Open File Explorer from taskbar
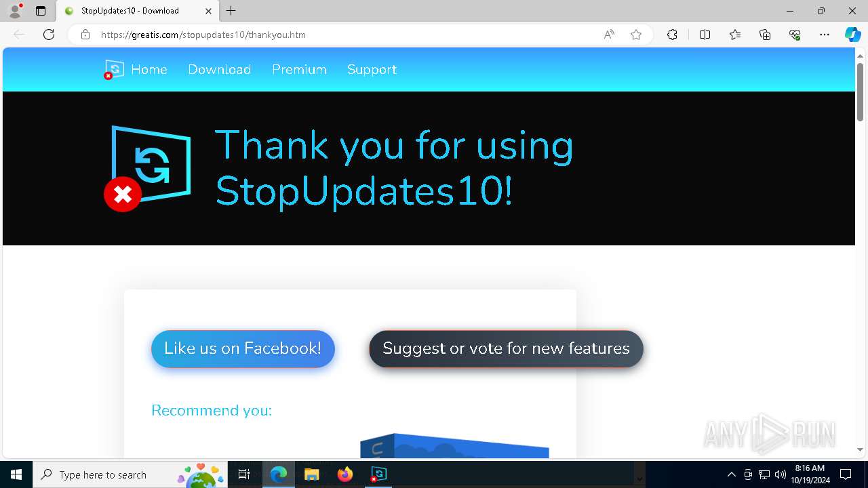The height and width of the screenshot is (488, 868). [312, 474]
